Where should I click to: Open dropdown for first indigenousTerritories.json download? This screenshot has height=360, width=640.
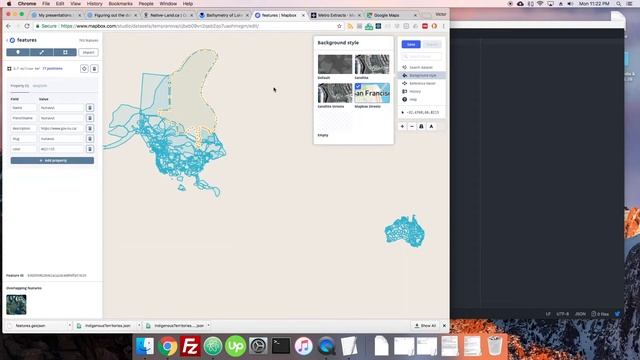tap(139, 325)
